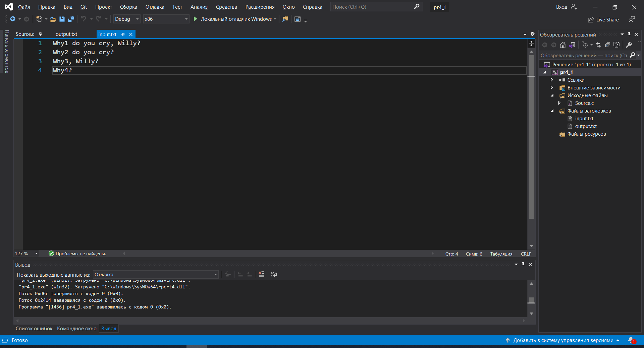Click the Open File folder icon

pos(53,19)
